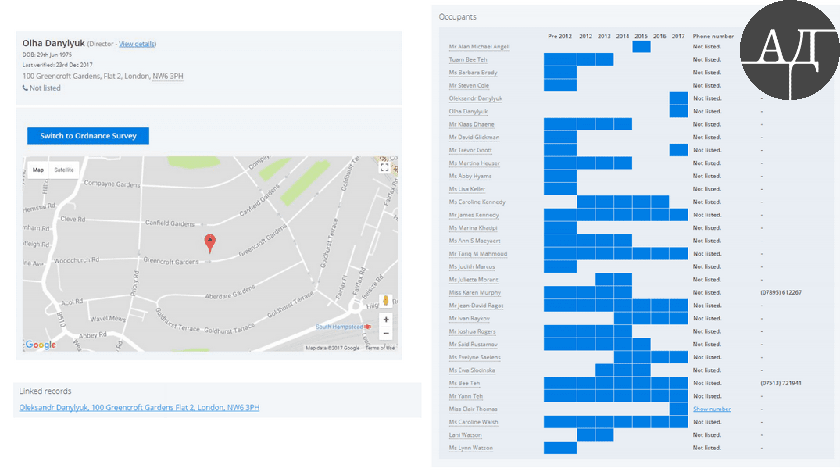This screenshot has width=840, height=472.
Task: Click Show number for Miss Clair Thomas
Action: (712, 409)
